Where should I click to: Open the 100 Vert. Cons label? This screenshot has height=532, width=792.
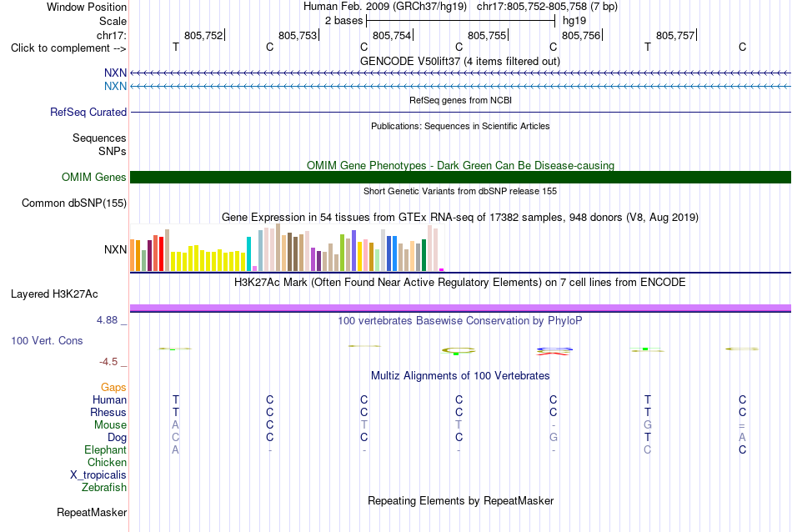click(47, 340)
